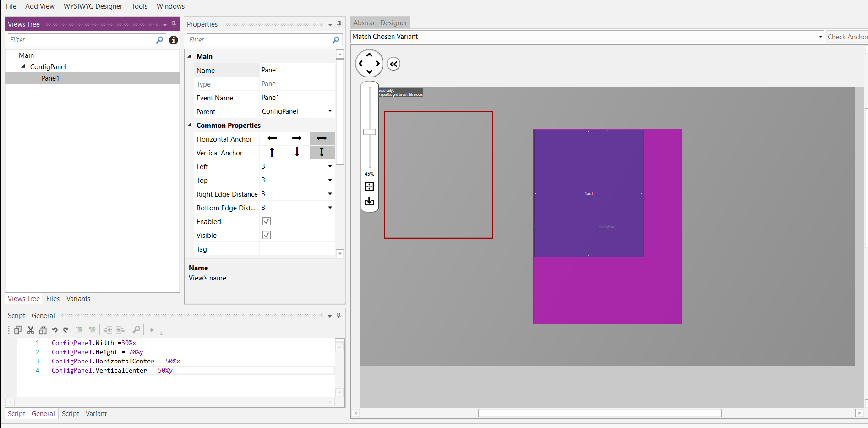Screen dimensions: 868x428
Task: Switch to the Variants tab
Action: (x=78, y=299)
